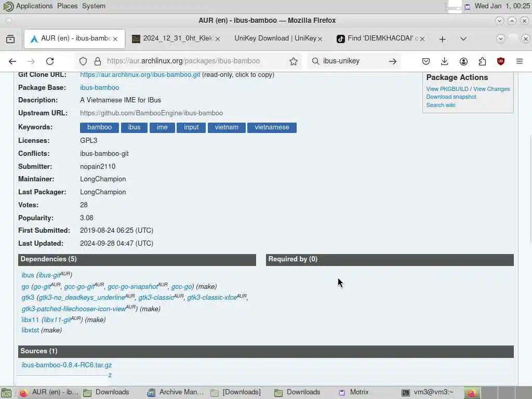The height and width of the screenshot is (399, 532).
Task: Open the Places menu
Action: 67,6
